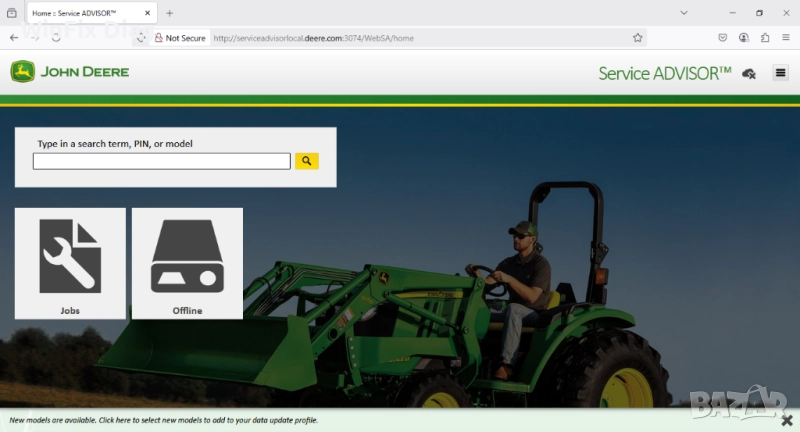Screen dimensions: 800x432
Task: Bookmark this page with the star icon
Action: click(x=637, y=38)
